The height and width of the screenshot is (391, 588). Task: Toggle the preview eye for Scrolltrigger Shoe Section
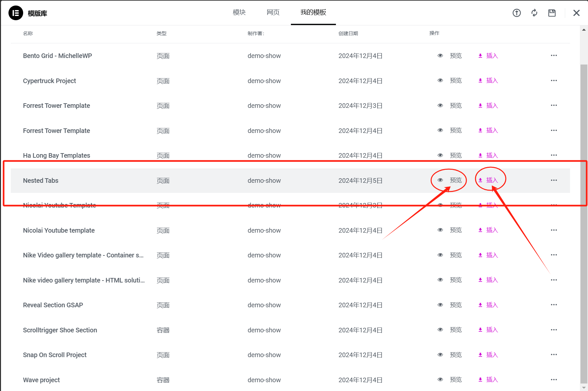click(x=440, y=330)
